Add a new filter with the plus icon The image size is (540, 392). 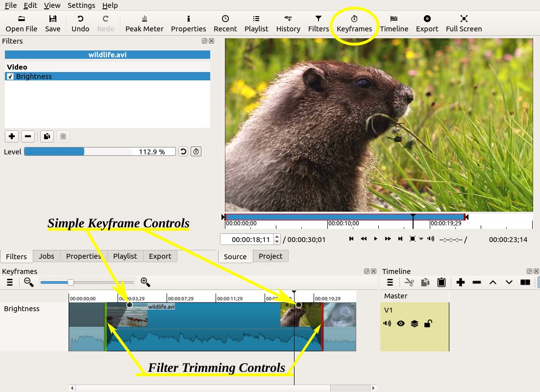pos(11,136)
